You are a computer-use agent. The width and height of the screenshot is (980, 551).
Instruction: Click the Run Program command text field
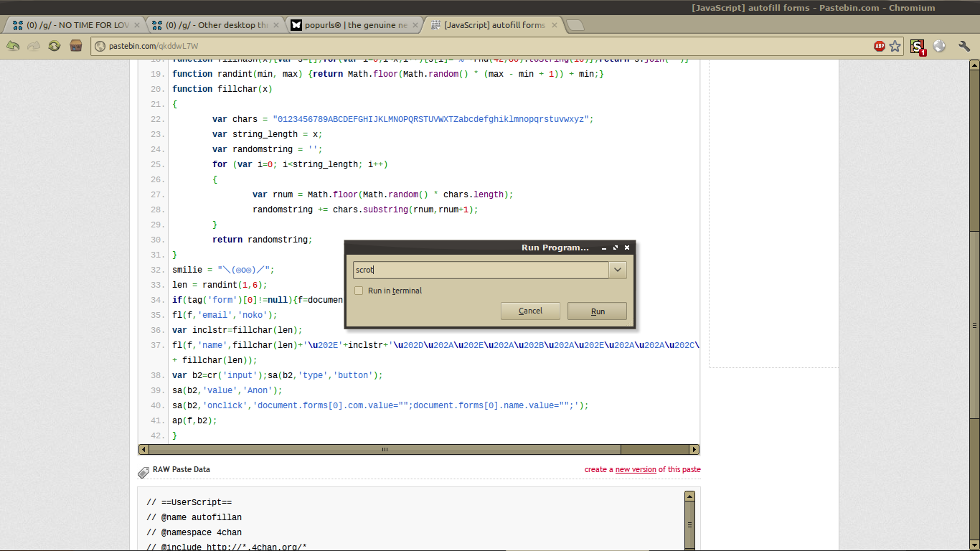click(481, 270)
